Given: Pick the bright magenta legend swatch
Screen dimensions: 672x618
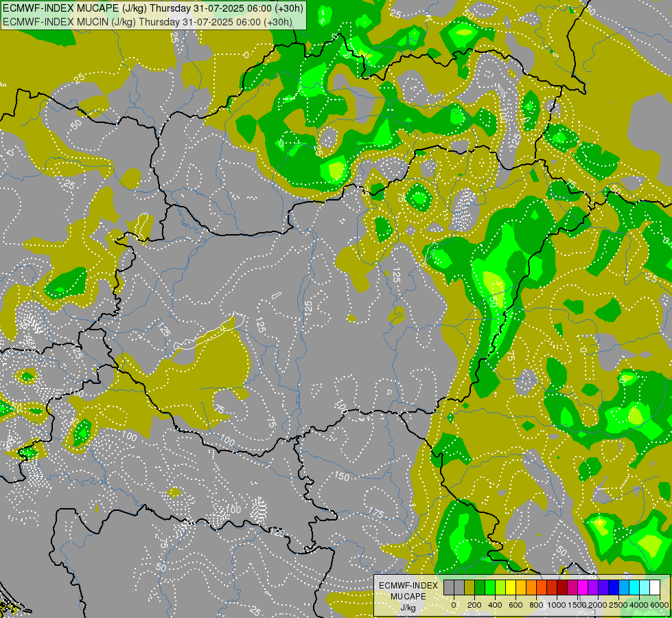Looking at the screenshot, I should click(583, 587).
